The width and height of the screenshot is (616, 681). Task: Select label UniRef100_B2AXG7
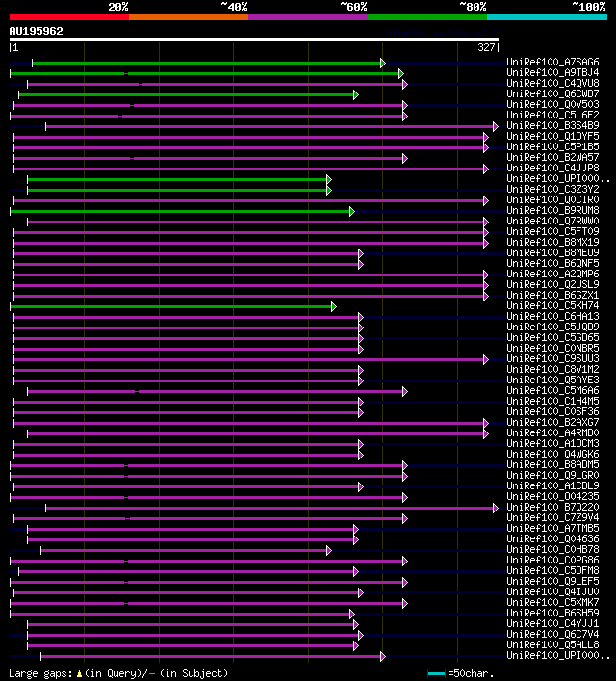pos(552,422)
